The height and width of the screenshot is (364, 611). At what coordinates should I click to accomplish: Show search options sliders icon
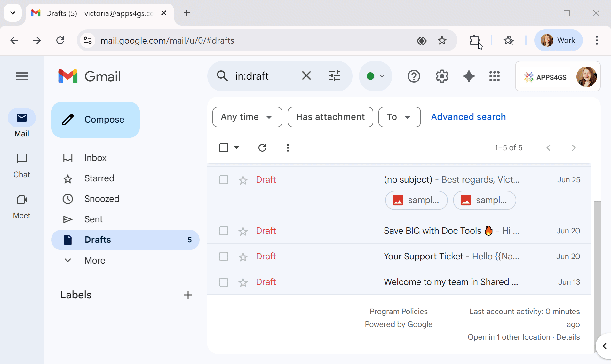(x=335, y=76)
